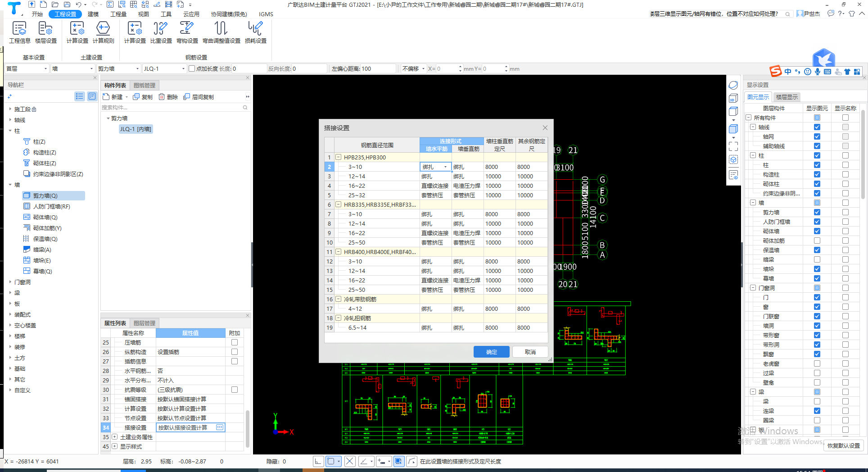Click 层间复制 icon
The height and width of the screenshot is (472, 868).
199,97
